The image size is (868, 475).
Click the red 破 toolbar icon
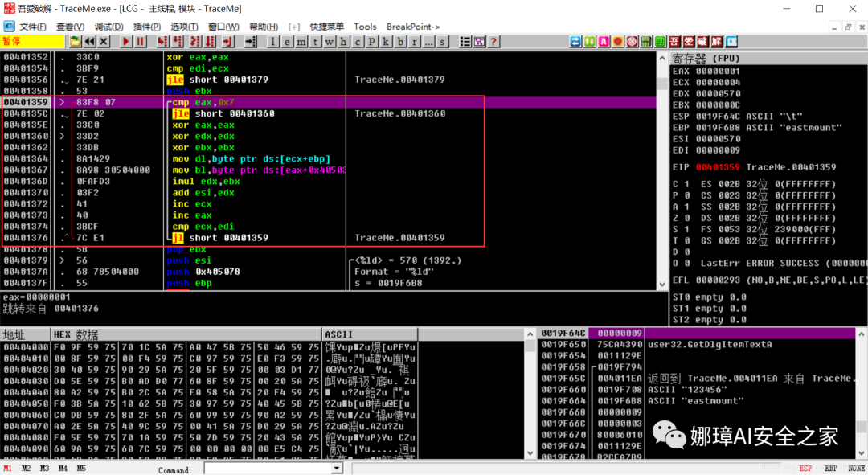(702, 42)
